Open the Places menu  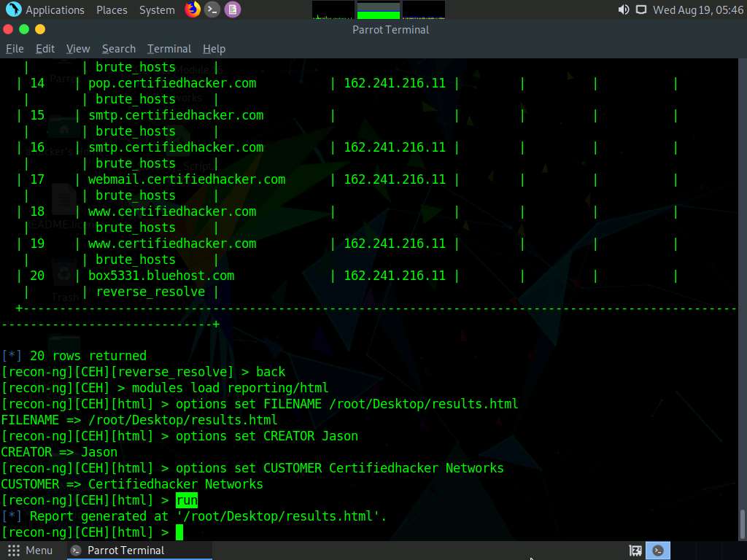coord(112,9)
